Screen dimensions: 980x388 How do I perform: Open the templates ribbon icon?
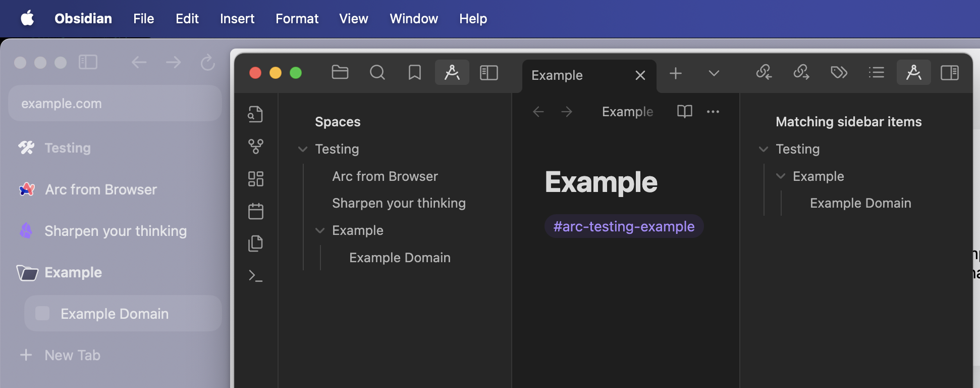[x=256, y=244]
